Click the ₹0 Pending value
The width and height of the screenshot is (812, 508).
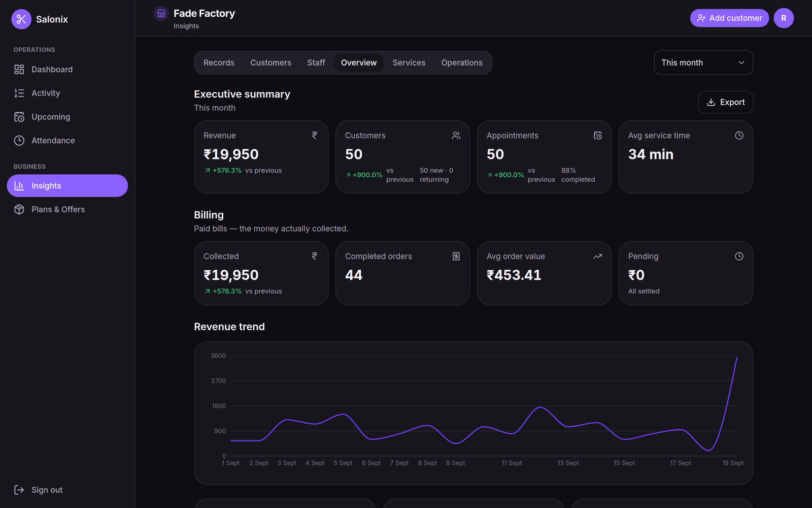pyautogui.click(x=636, y=275)
